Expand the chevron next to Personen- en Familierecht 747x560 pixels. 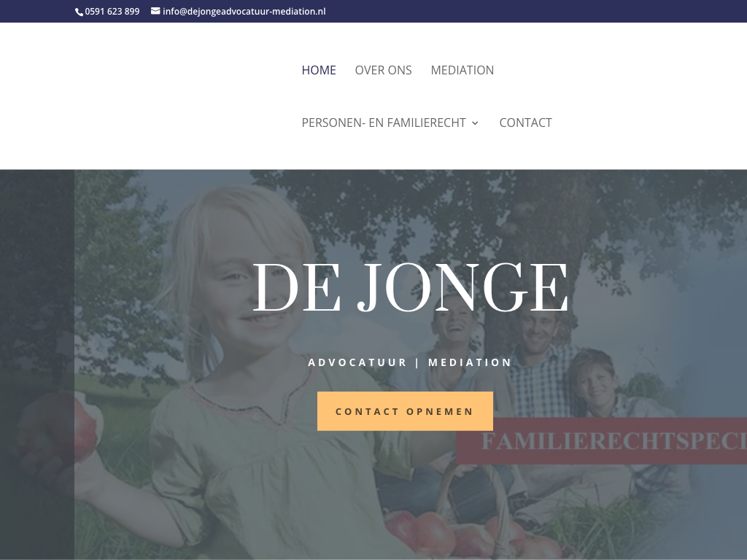tap(475, 123)
